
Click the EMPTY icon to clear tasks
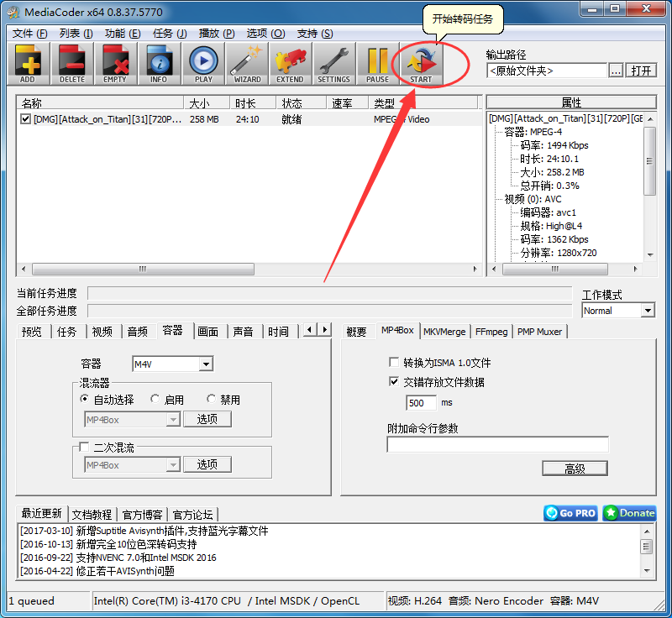(115, 63)
